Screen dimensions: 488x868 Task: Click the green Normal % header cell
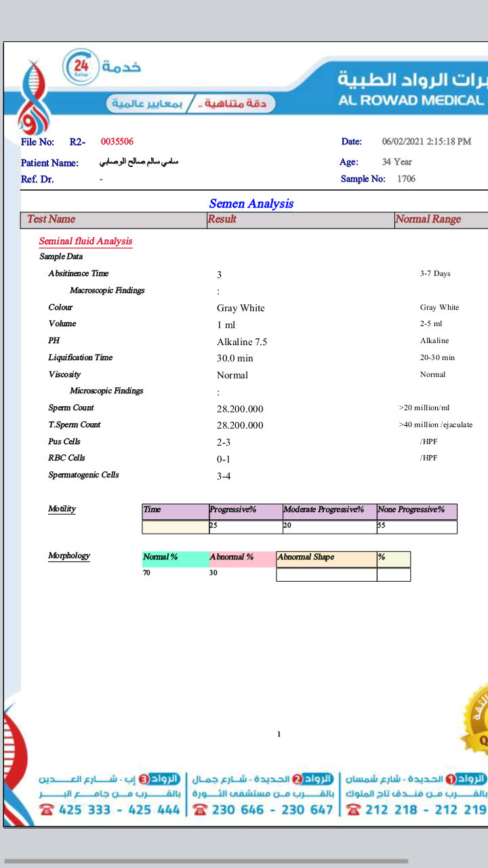(176, 559)
